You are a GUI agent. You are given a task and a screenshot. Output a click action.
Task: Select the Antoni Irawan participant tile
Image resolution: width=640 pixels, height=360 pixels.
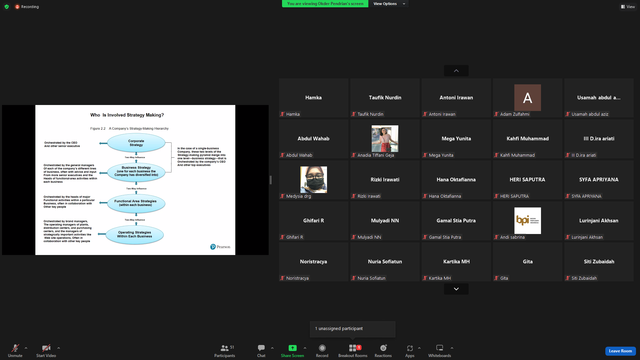tap(456, 98)
